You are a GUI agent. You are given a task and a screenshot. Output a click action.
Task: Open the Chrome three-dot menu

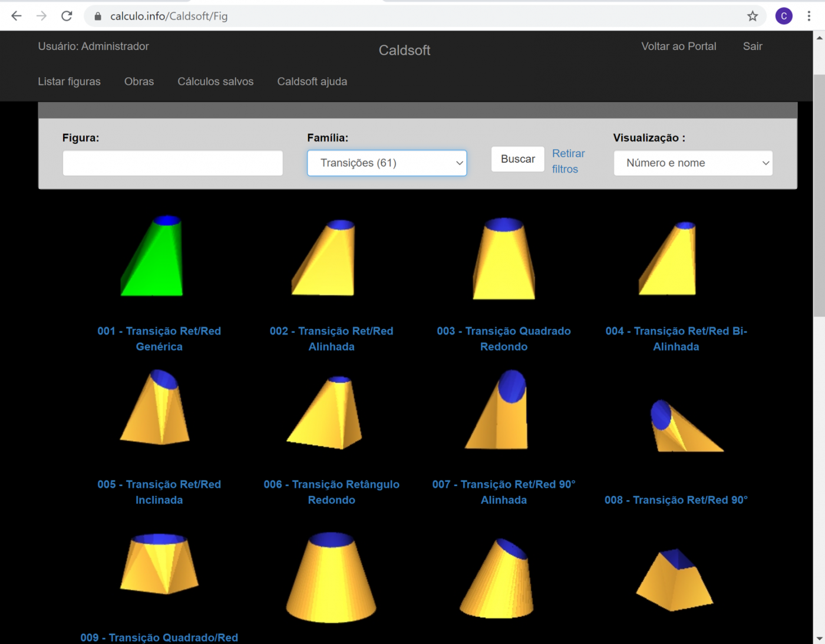[x=809, y=16]
